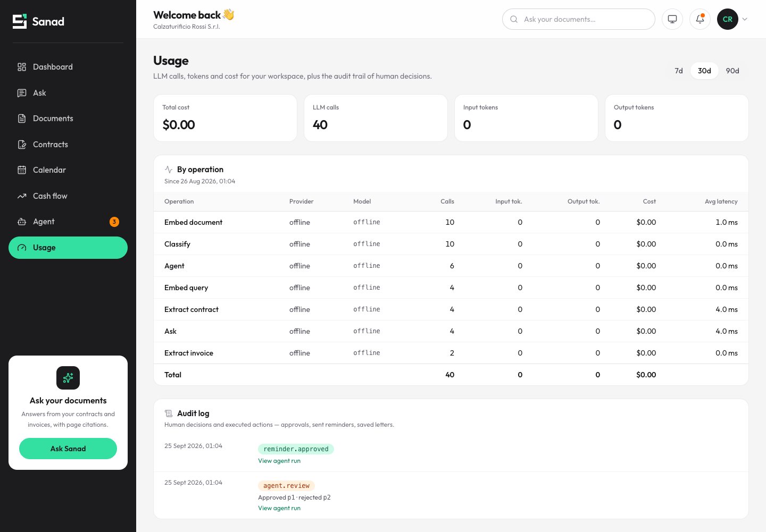The image size is (766, 532).
Task: Click the Audit log scroll icon
Action: (169, 413)
